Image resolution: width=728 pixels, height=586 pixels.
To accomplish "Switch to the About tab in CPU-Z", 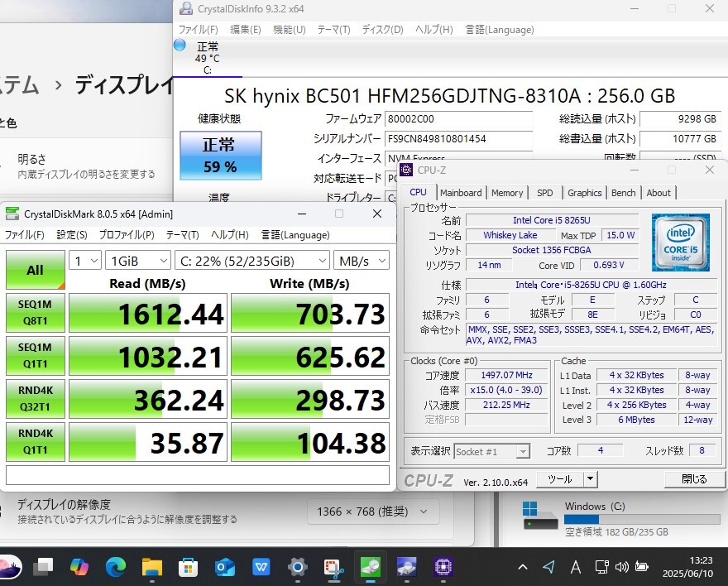I will (x=659, y=193).
